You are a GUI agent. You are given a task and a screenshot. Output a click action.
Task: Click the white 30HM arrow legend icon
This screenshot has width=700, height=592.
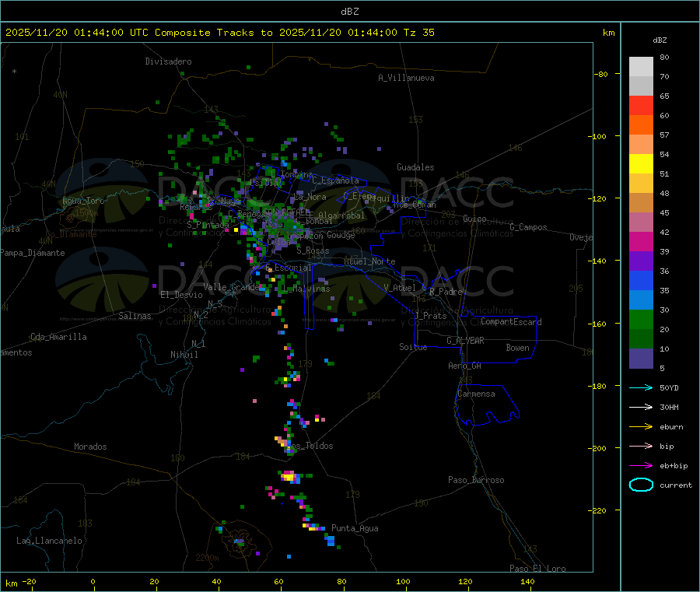[641, 407]
